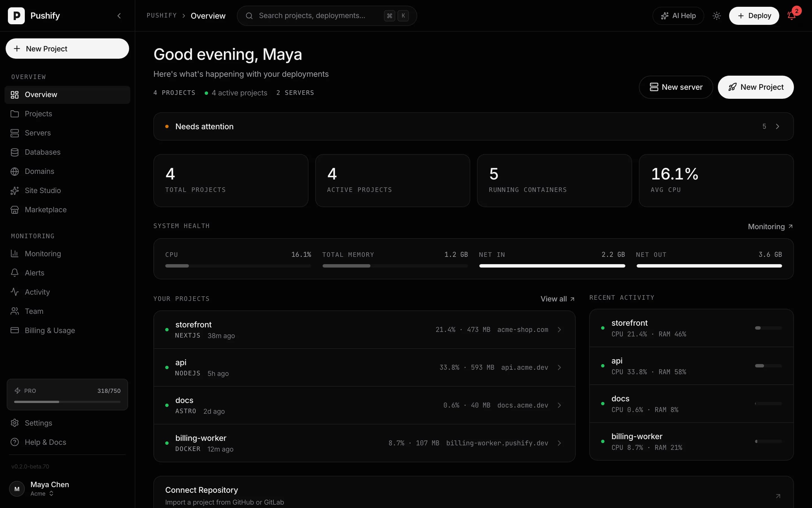This screenshot has height=508, width=812.
Task: Go to Help & Docs menu item
Action: coord(67,442)
